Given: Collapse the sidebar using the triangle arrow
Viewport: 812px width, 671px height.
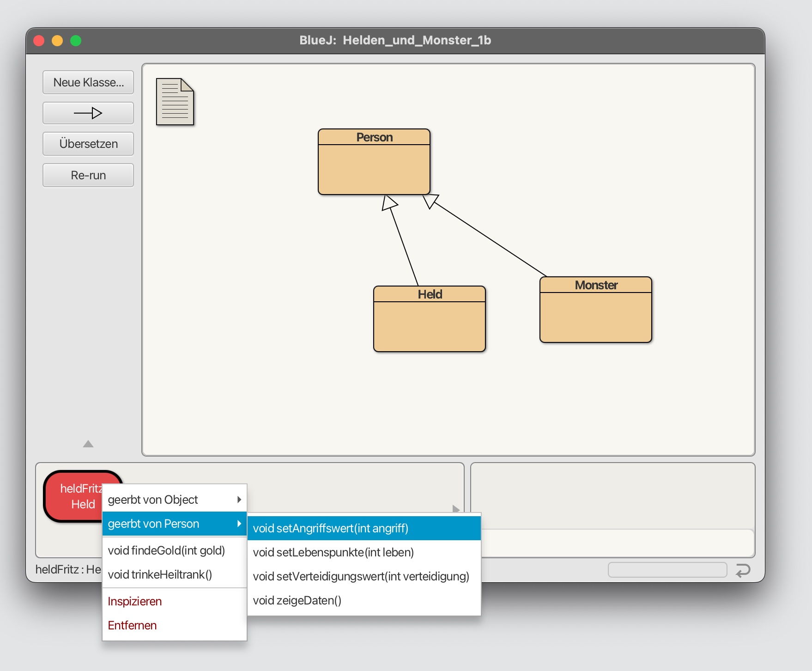Looking at the screenshot, I should 88,444.
